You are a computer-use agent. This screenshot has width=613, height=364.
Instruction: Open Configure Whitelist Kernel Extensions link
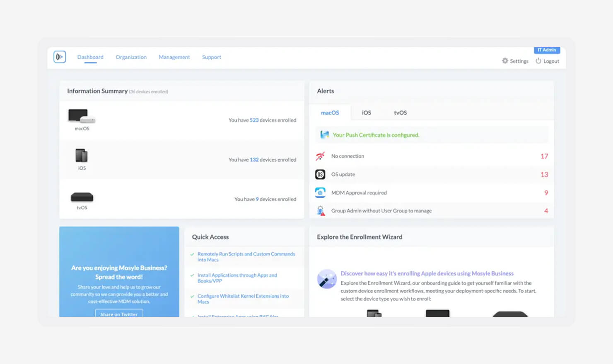point(243,299)
